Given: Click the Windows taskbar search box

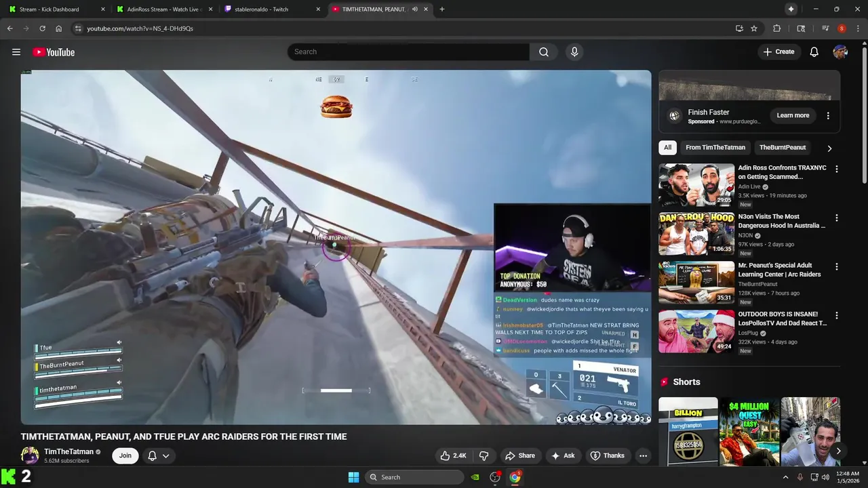Looking at the screenshot, I should pyautogui.click(x=415, y=477).
